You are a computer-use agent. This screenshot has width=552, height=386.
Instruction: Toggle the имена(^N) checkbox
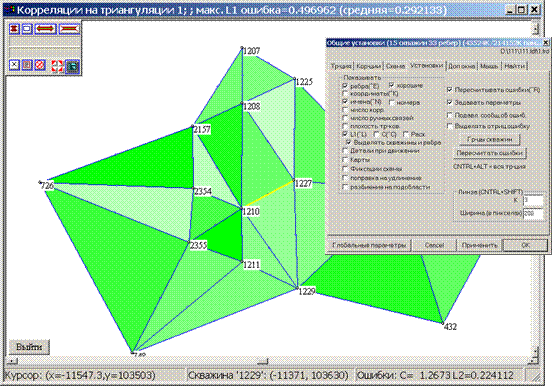(x=345, y=102)
